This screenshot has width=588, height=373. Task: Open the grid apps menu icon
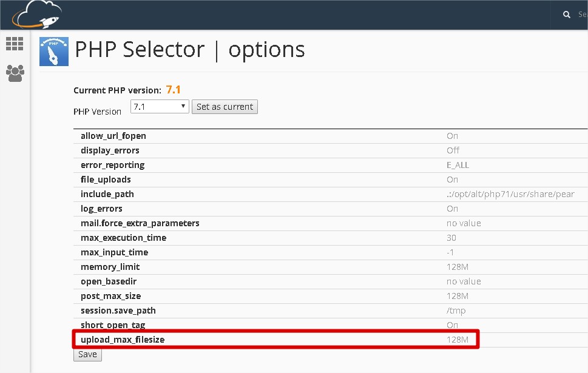click(x=15, y=44)
